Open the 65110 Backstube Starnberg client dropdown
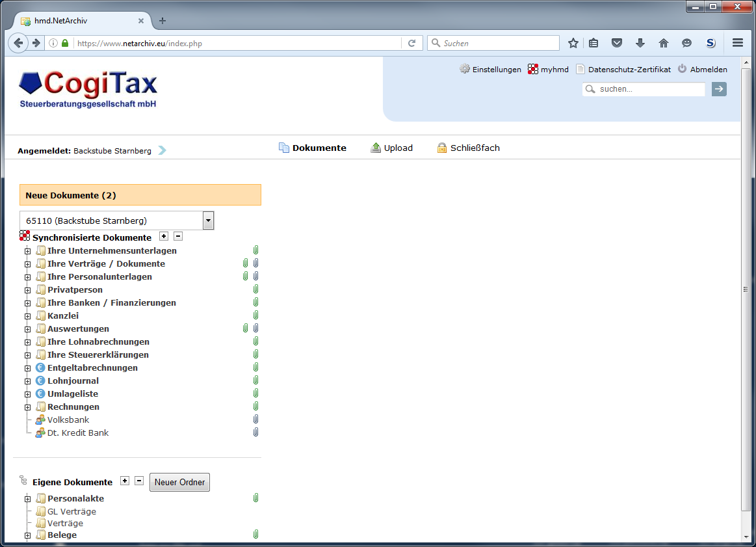756x547 pixels. pos(208,220)
